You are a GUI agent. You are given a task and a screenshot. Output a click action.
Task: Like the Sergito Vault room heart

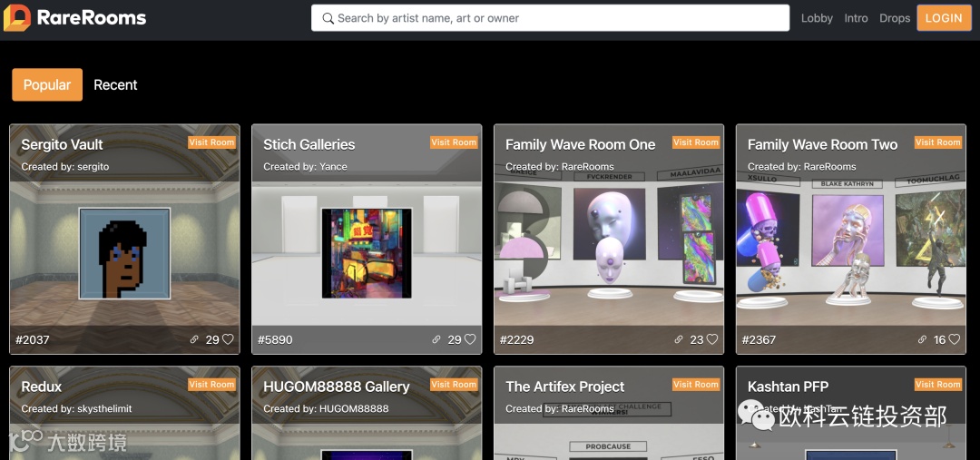[x=228, y=339]
